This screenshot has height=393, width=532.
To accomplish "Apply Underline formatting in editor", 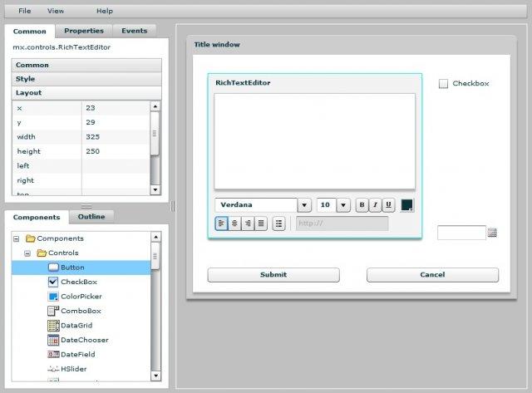I will [388, 205].
